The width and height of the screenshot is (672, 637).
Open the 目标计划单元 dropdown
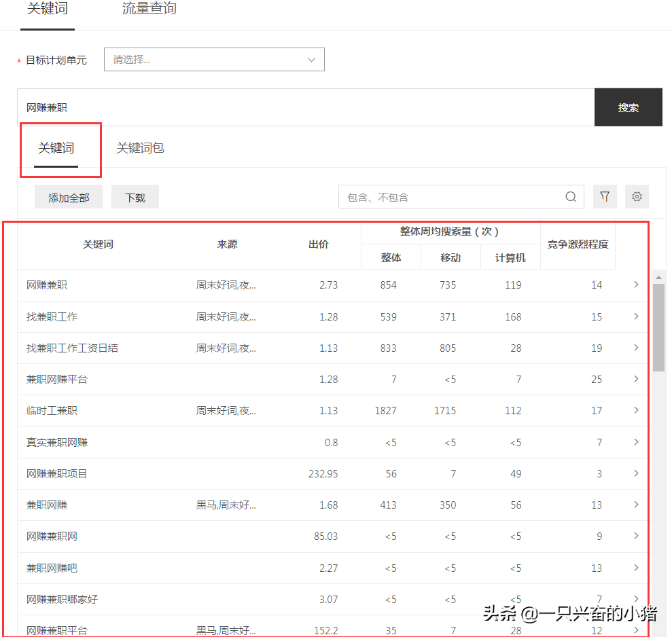[214, 60]
